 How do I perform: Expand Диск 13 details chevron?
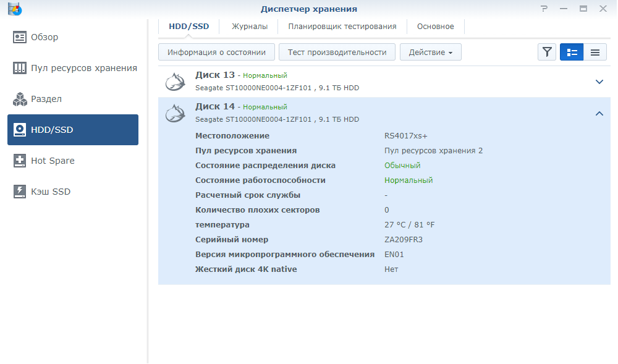599,82
